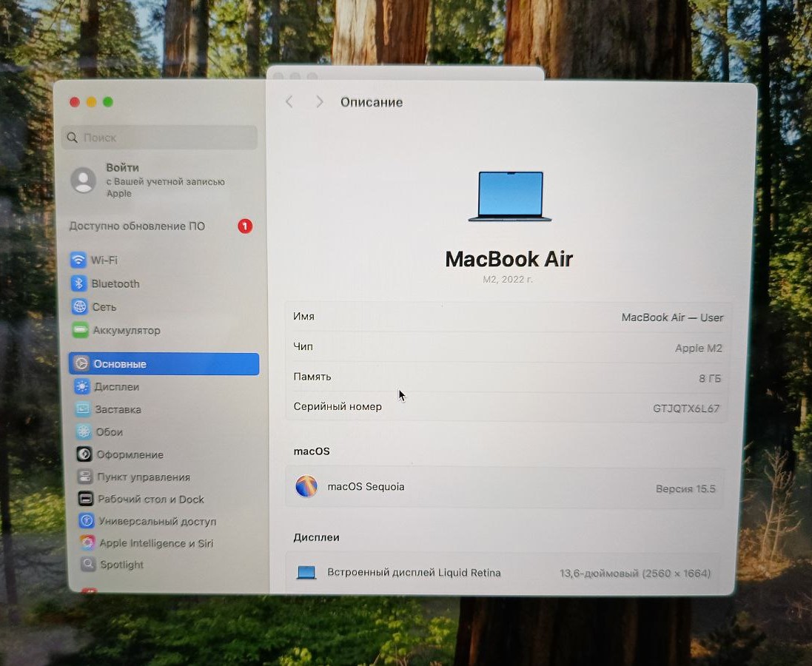
Task: Click the Apple Intelligence и Siri icon
Action: pyautogui.click(x=87, y=542)
